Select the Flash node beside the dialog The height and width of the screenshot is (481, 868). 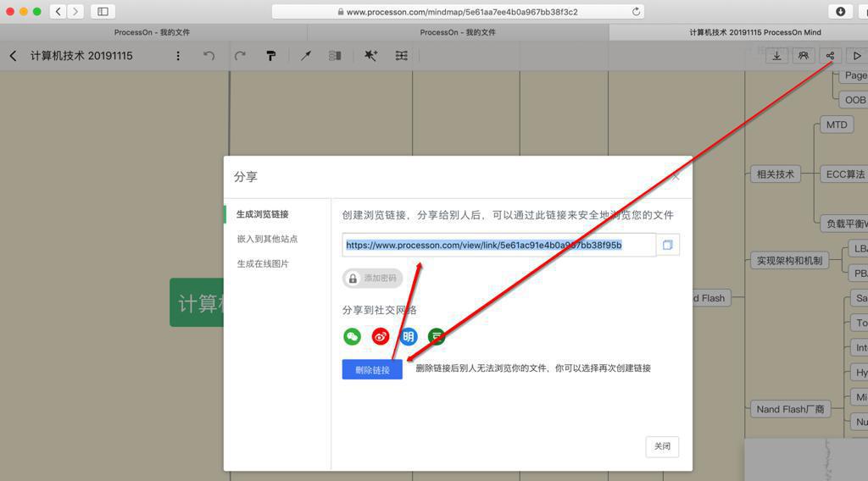point(712,298)
